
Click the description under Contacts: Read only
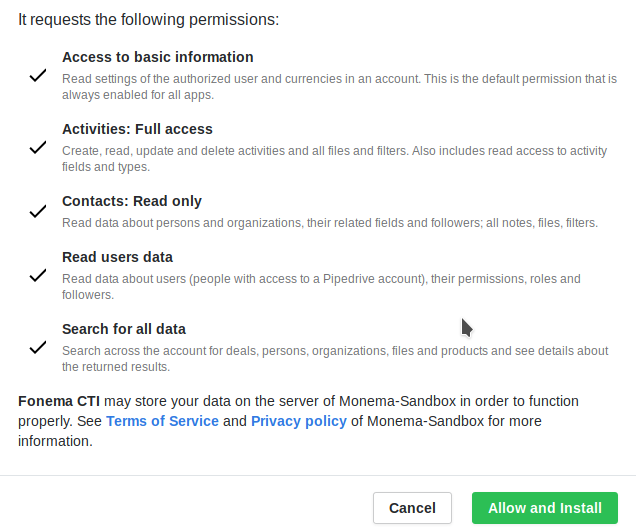(329, 222)
